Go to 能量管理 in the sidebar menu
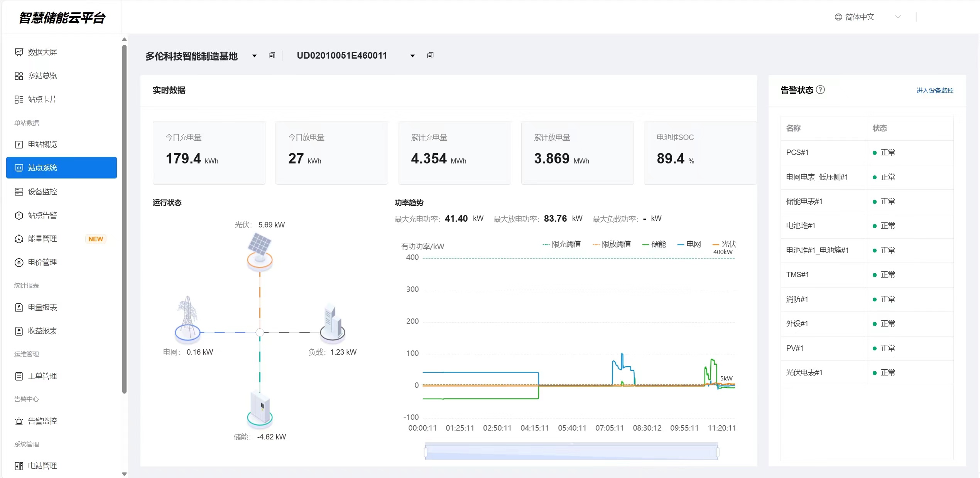 [x=42, y=239]
